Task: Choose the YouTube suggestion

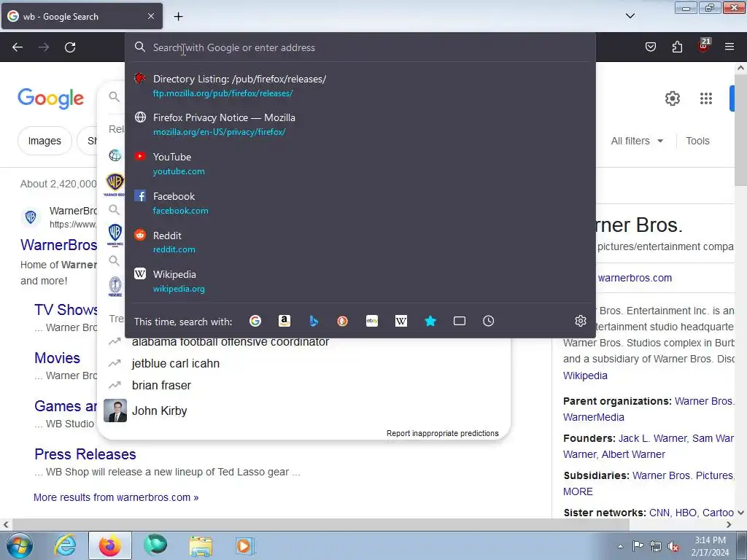Action: click(x=360, y=164)
